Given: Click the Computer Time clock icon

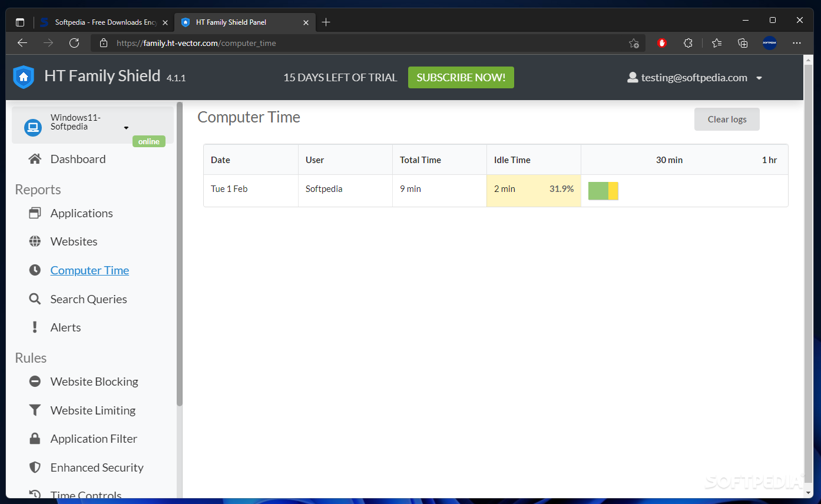Looking at the screenshot, I should pos(35,270).
